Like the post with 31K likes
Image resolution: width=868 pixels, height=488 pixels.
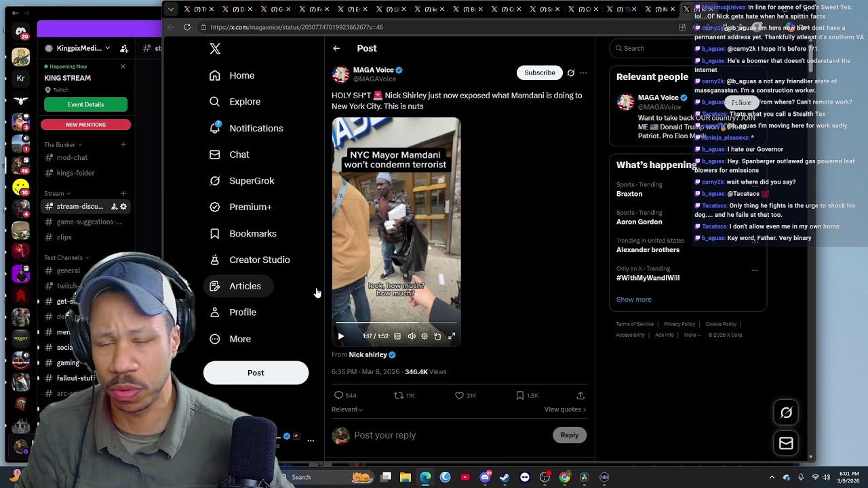pos(459,395)
